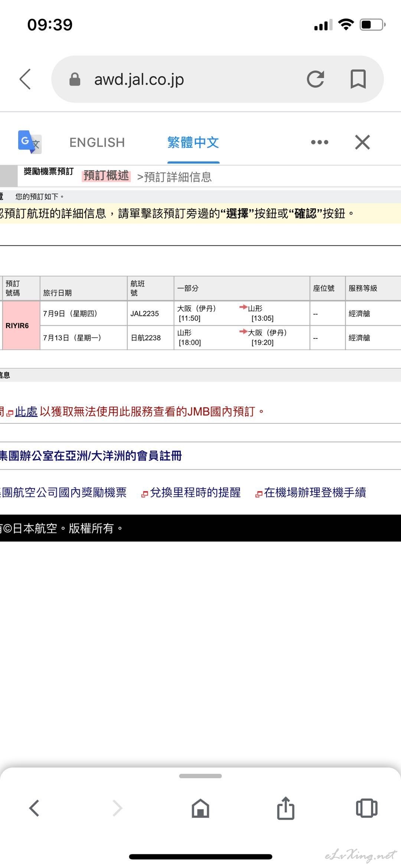This screenshot has height=868, width=401.
Task: Show open tabs switcher
Action: (x=367, y=808)
